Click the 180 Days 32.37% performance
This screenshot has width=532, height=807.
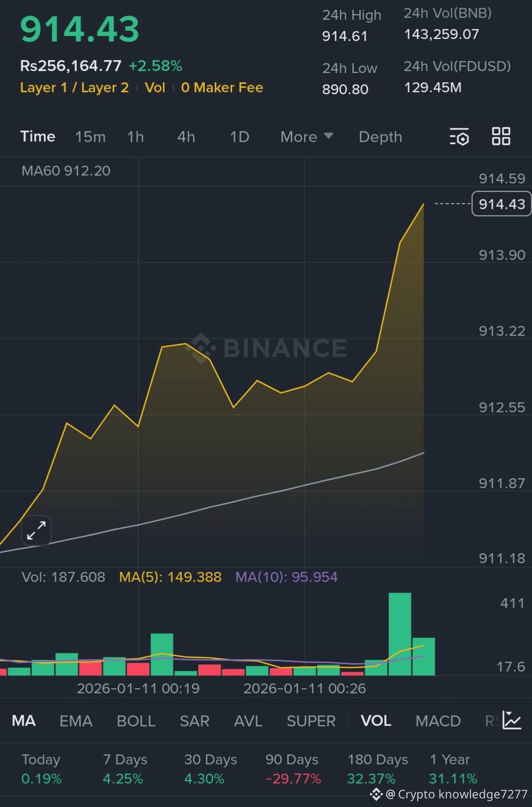point(377,769)
